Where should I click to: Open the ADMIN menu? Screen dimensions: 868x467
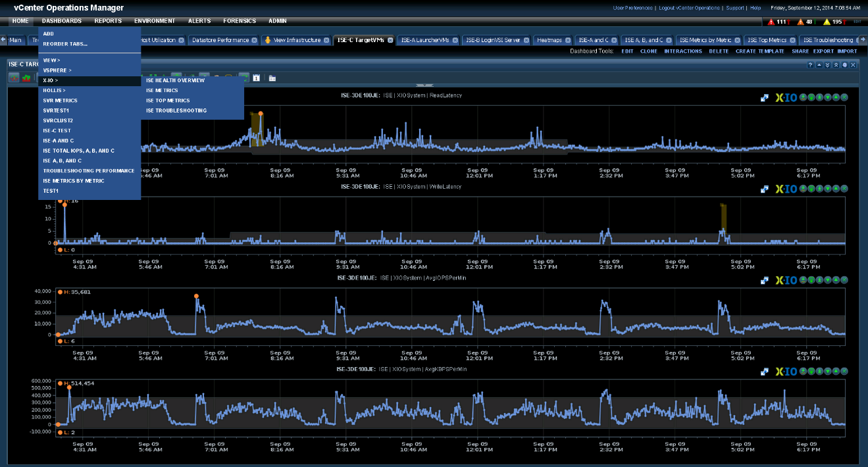point(278,21)
